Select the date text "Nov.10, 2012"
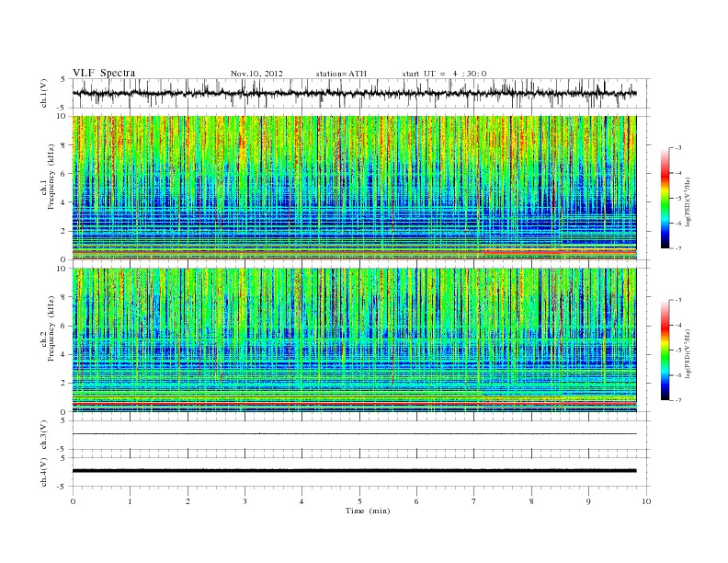This screenshot has width=728, height=563. [256, 74]
